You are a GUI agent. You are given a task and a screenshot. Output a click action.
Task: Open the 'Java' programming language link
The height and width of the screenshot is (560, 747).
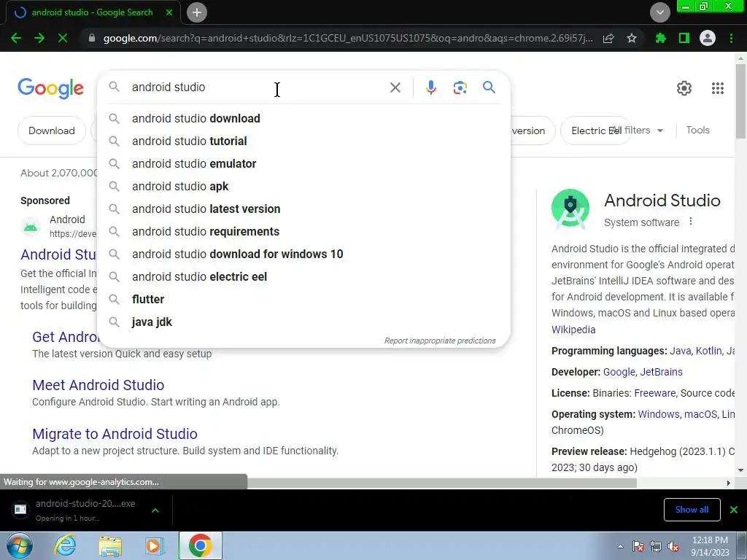pyautogui.click(x=681, y=351)
